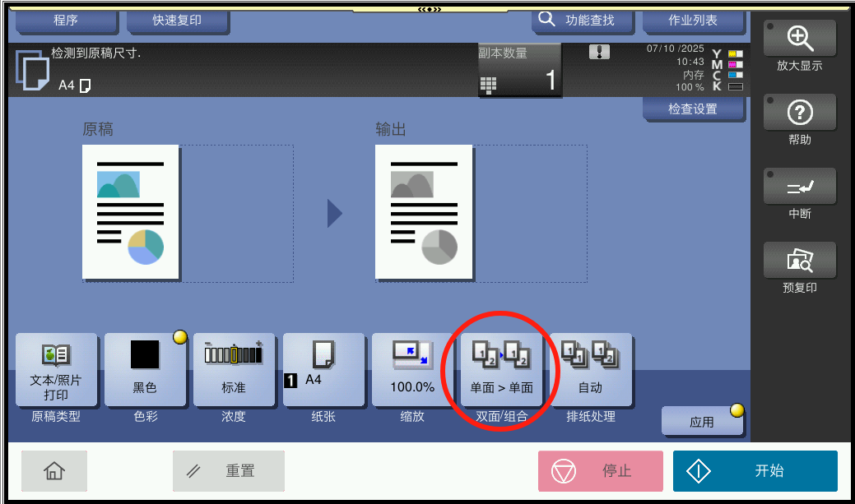This screenshot has height=504, width=855.
Task: Select the 中断 interrupt icon
Action: pyautogui.click(x=799, y=187)
